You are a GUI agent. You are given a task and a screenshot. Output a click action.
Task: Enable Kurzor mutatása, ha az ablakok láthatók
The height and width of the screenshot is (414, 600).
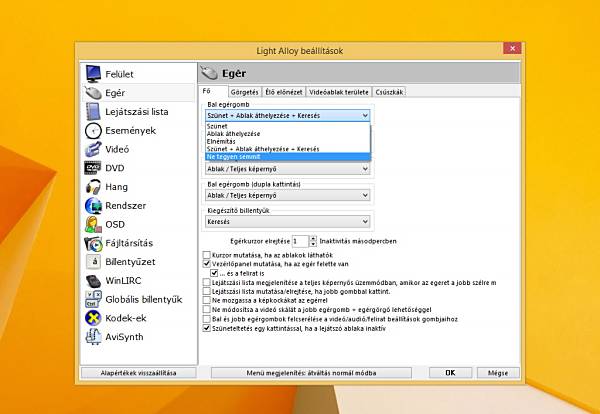[x=207, y=255]
